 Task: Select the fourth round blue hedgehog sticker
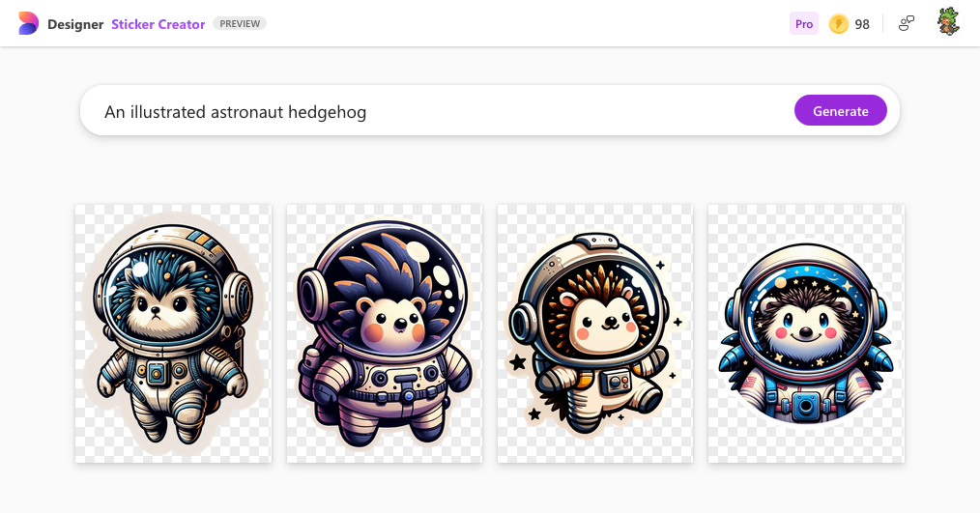tap(806, 333)
